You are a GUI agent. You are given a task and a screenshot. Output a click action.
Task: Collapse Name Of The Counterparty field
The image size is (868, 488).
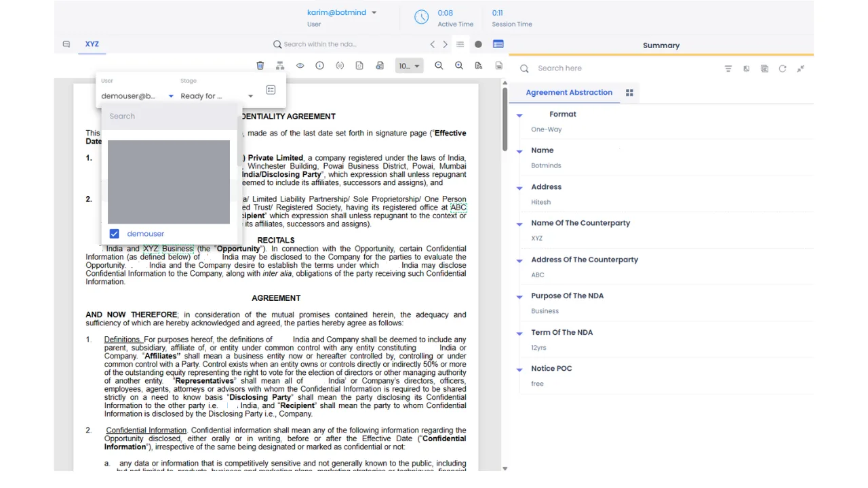click(x=519, y=224)
